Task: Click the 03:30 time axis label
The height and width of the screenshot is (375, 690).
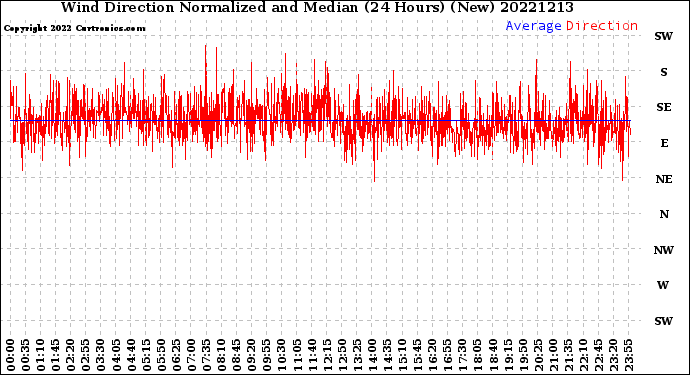Action: click(101, 355)
